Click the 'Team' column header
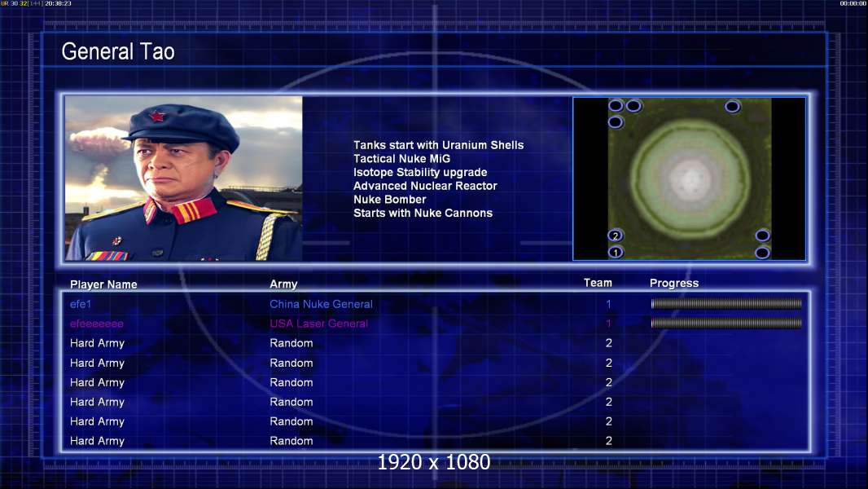 coord(598,283)
